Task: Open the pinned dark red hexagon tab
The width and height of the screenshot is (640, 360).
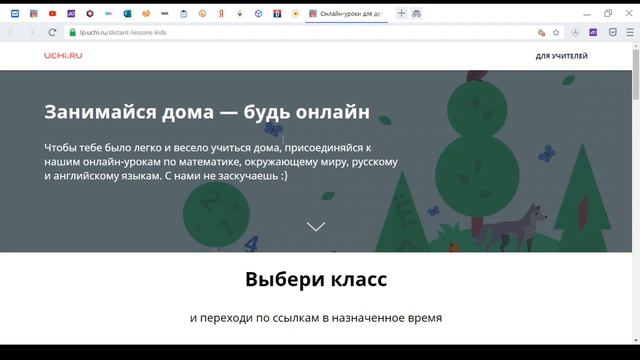Action: (90, 13)
